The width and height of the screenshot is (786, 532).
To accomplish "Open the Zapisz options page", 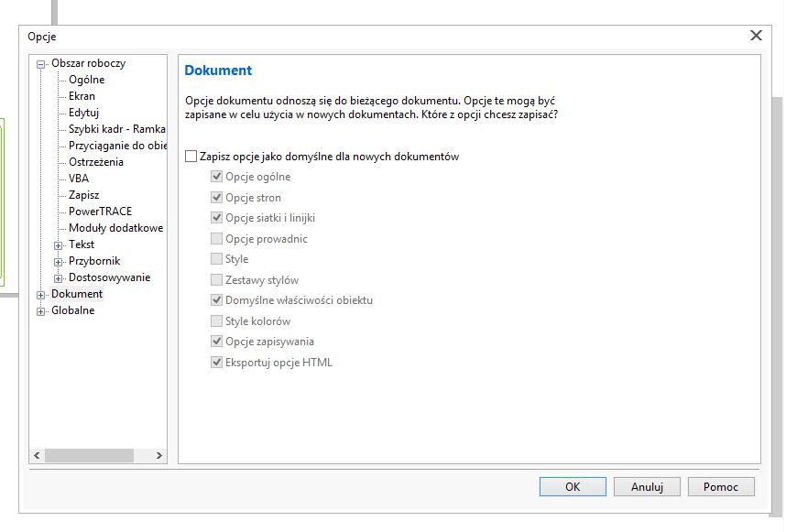I will click(83, 195).
